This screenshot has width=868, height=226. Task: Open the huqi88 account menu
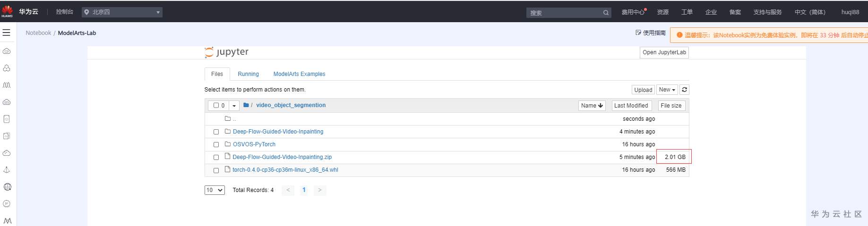point(850,12)
